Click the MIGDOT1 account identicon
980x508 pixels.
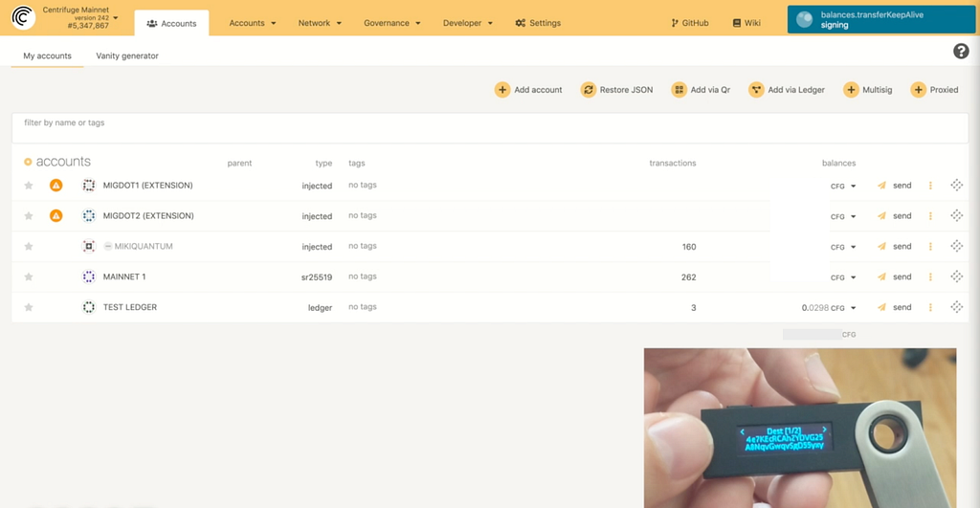point(89,186)
